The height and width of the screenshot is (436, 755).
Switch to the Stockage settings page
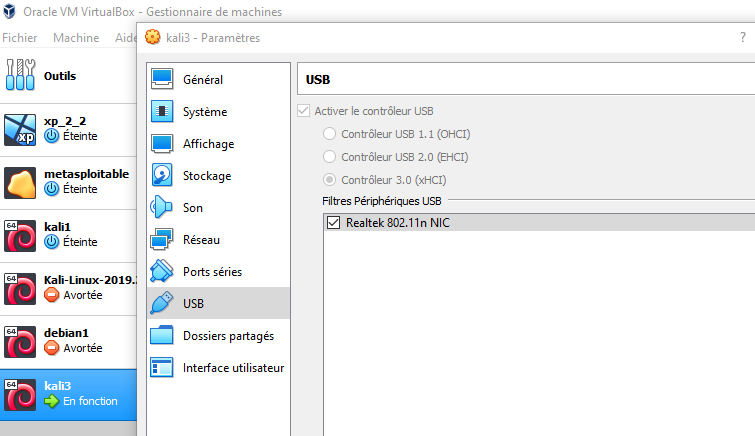point(219,175)
